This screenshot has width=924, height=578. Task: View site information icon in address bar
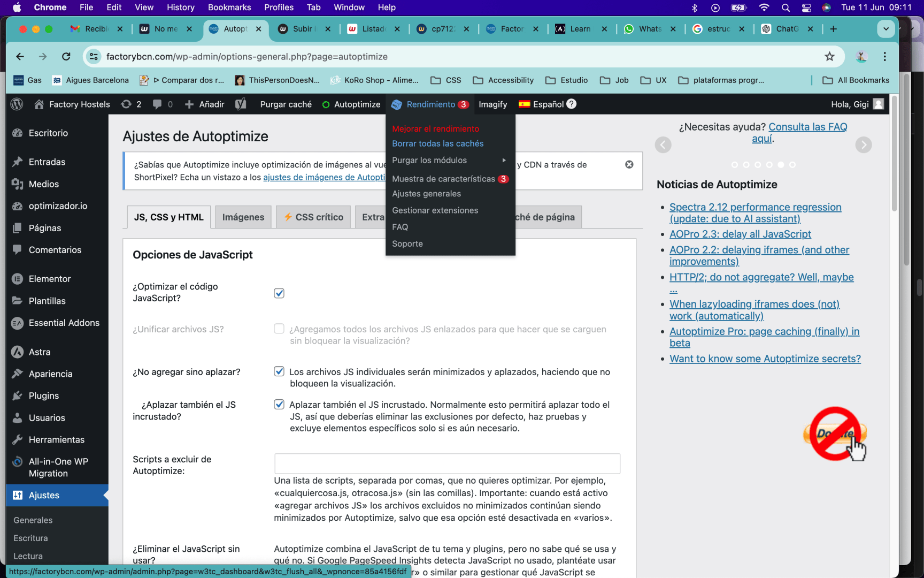pyautogui.click(x=94, y=56)
